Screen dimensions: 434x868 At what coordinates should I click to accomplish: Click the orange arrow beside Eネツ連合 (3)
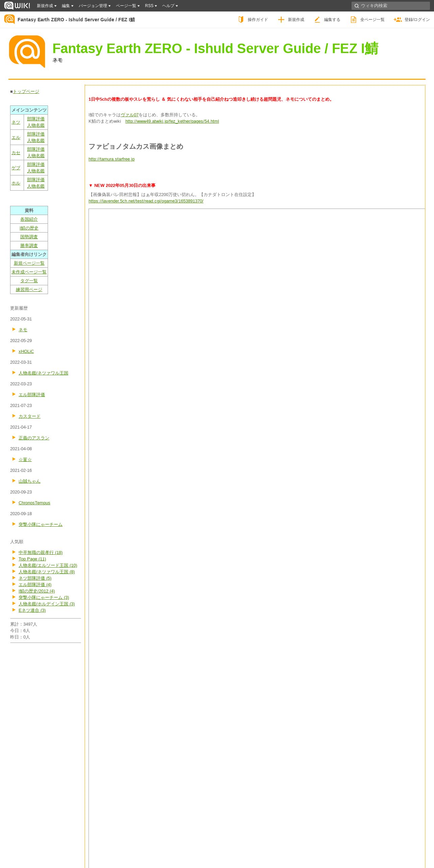pyautogui.click(x=14, y=610)
